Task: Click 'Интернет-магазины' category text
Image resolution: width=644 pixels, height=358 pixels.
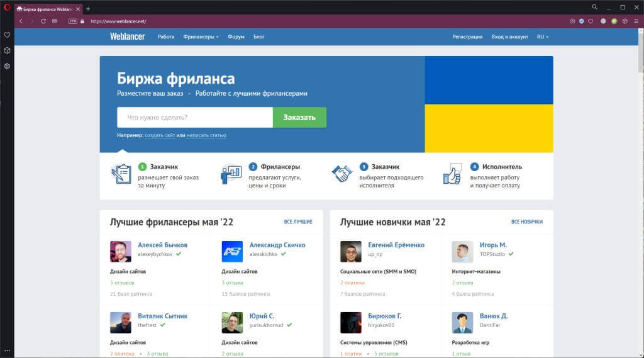Action: (x=476, y=272)
